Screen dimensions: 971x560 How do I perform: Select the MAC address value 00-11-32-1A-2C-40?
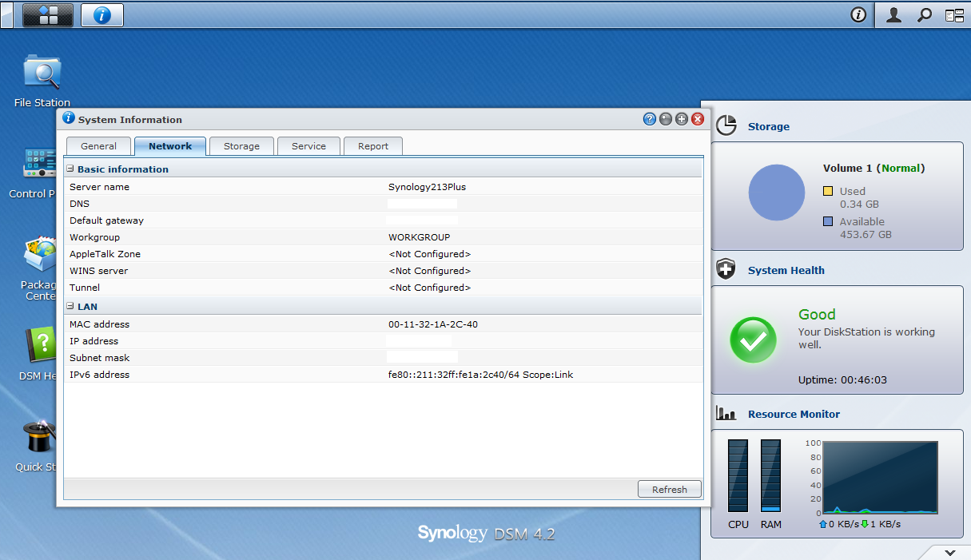click(x=433, y=324)
